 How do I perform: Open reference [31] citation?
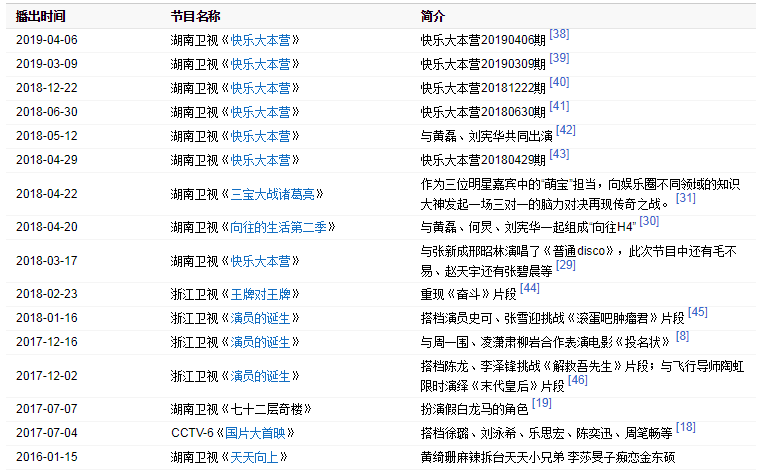[686, 199]
